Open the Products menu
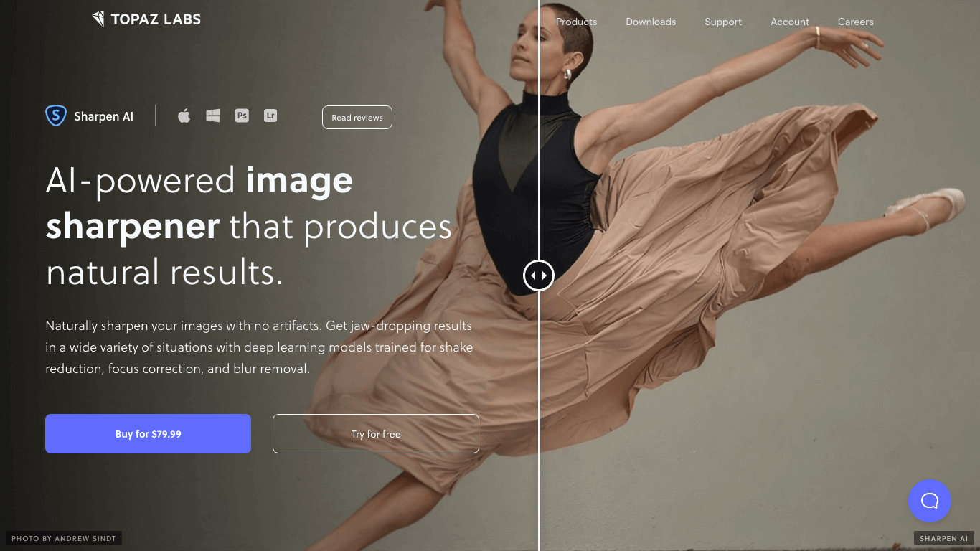The width and height of the screenshot is (980, 551). coord(576,22)
